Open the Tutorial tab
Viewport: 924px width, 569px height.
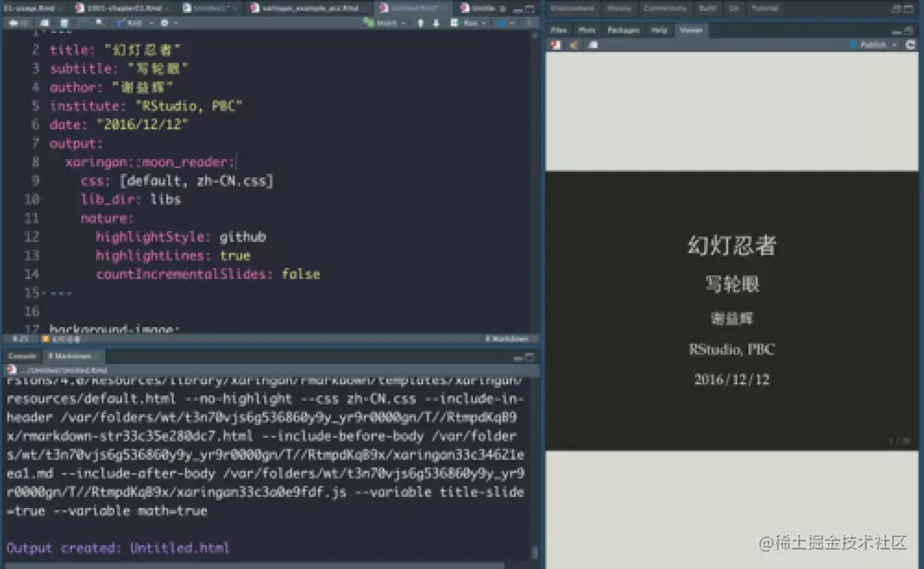(x=764, y=8)
